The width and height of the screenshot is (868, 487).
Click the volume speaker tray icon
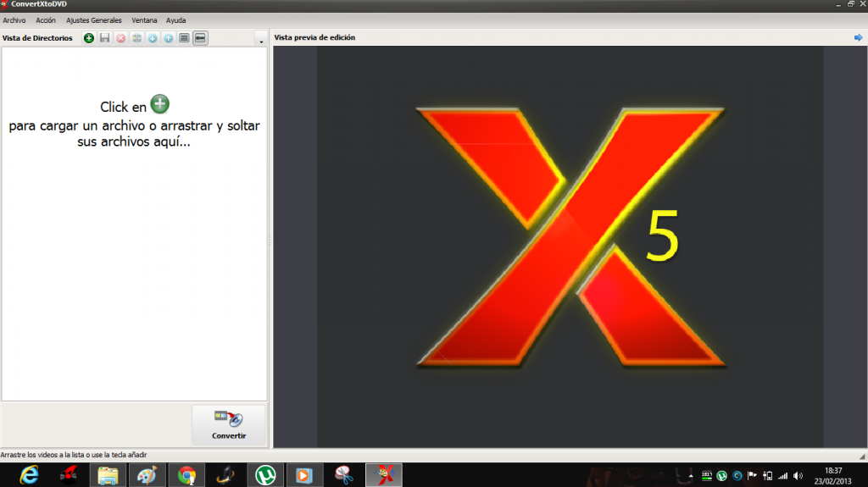798,475
